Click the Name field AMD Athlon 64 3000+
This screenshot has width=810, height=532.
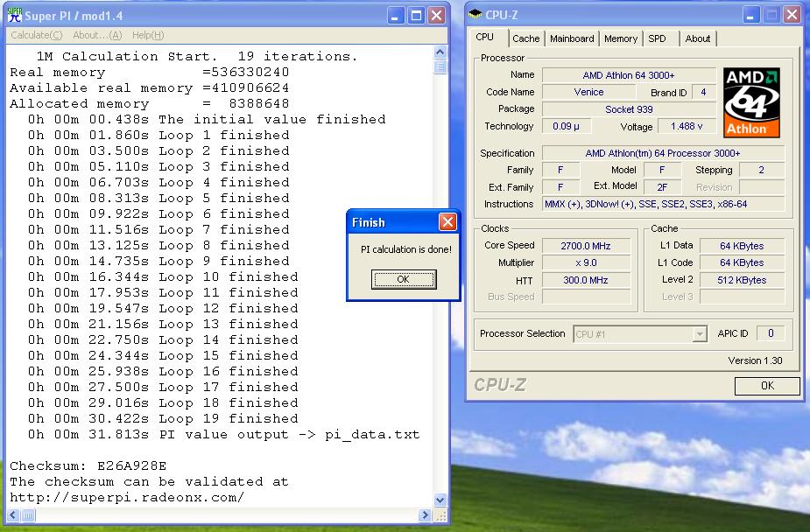[x=629, y=75]
